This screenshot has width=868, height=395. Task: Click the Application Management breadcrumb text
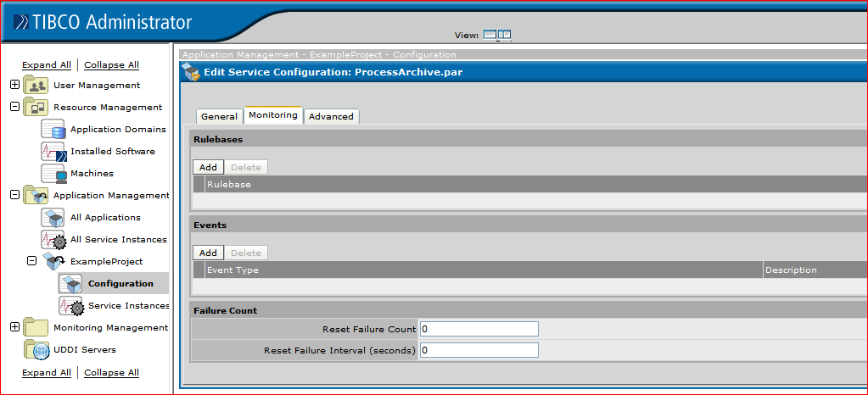[240, 55]
